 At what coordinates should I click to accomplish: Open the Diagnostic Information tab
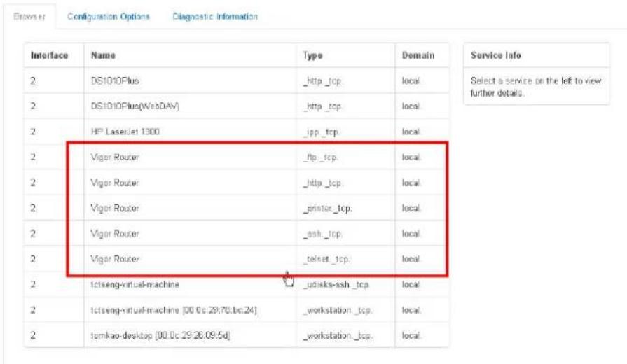coord(215,16)
